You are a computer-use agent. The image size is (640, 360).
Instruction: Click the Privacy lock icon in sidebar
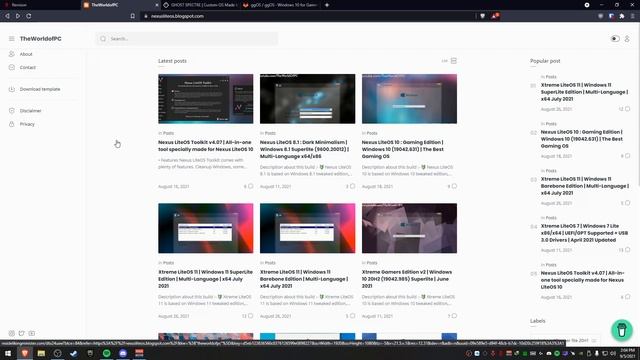point(11,124)
